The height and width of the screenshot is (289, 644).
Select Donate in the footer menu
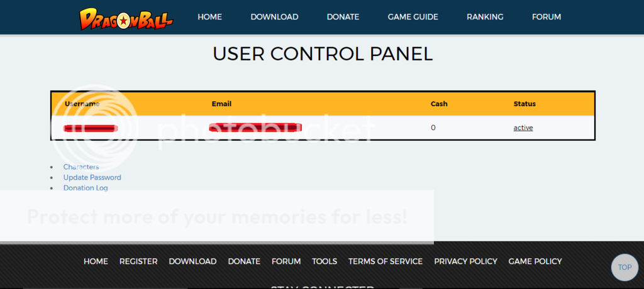(x=244, y=261)
